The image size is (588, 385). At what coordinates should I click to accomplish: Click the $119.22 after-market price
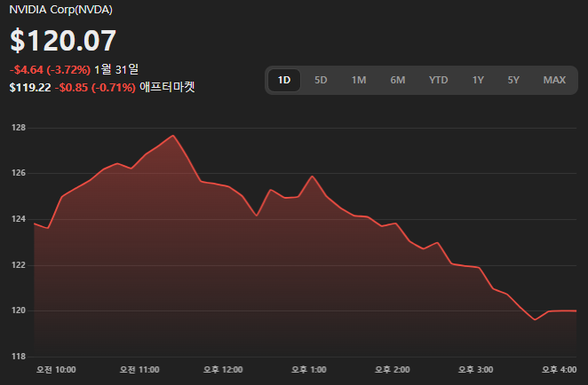30,88
